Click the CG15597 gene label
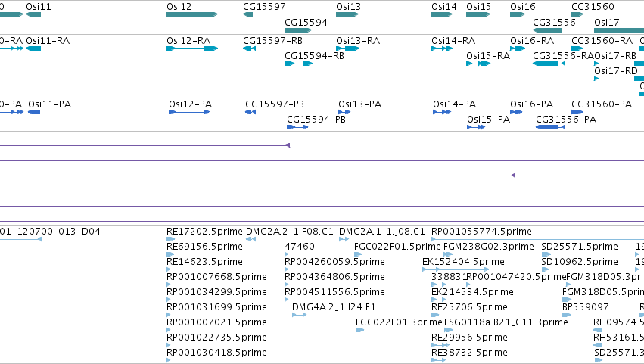The width and height of the screenshot is (644, 364). coord(264,7)
